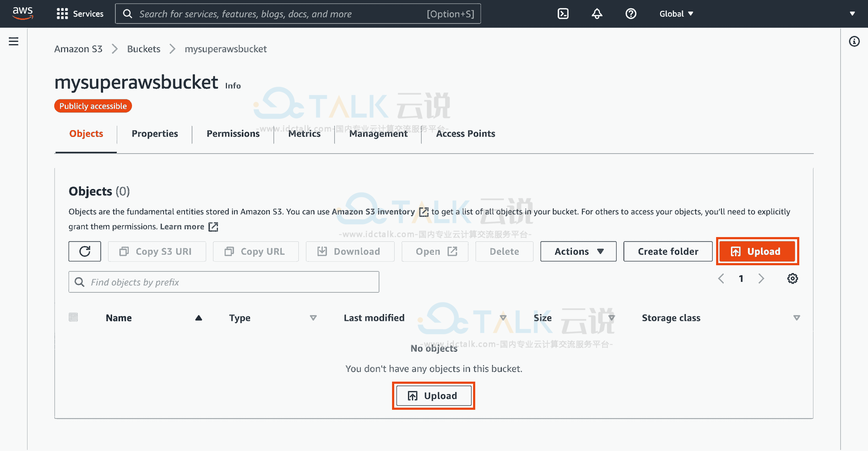
Task: Sort by the Type column arrow
Action: pyautogui.click(x=313, y=318)
